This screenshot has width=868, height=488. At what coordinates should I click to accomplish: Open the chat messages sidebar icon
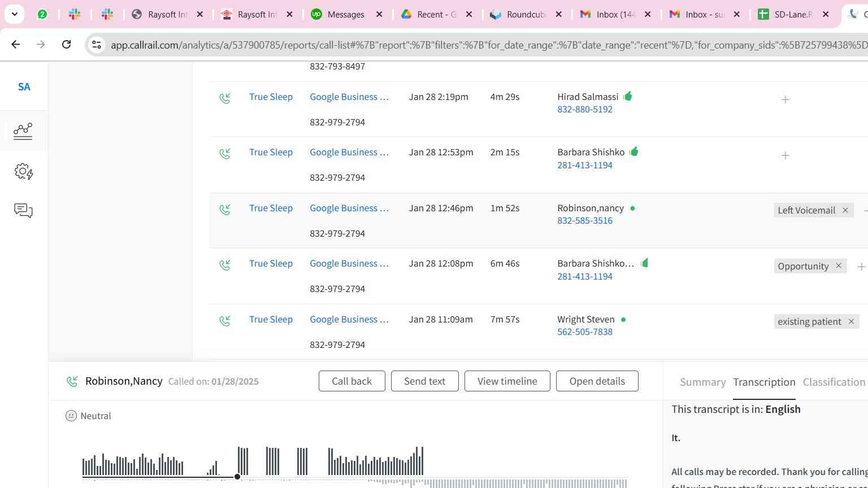(23, 211)
